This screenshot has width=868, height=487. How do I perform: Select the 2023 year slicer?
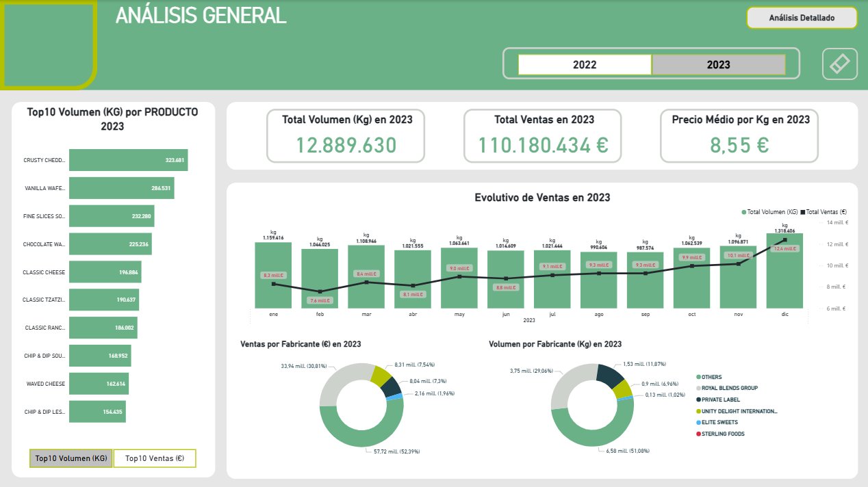pos(718,65)
